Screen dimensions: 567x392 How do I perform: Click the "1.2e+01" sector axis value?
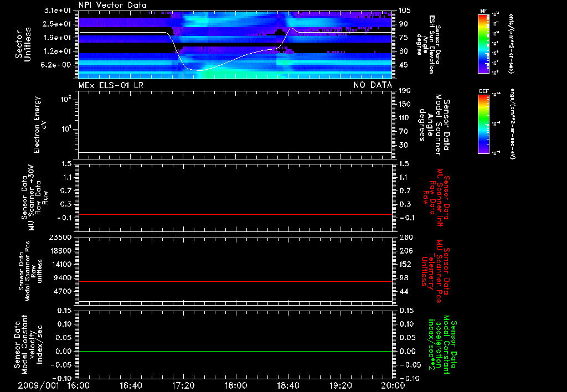[x=58, y=51]
